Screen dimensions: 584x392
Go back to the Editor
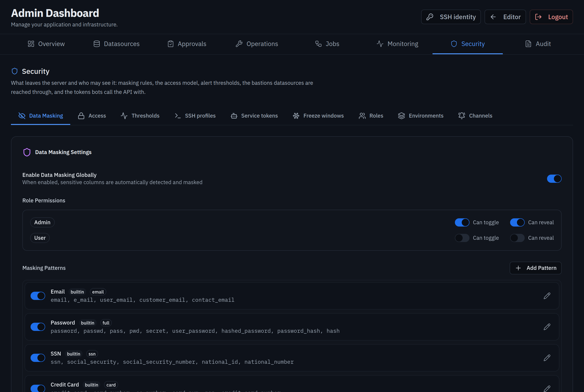(x=505, y=17)
